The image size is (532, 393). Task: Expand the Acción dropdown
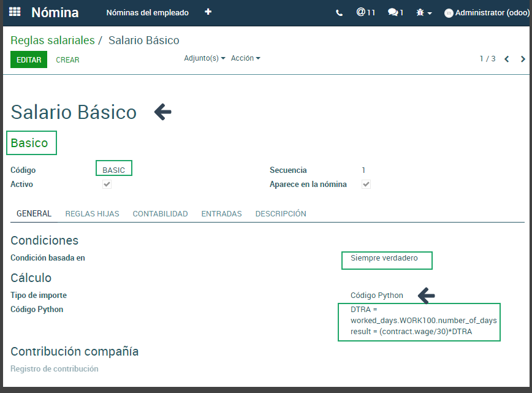tap(245, 58)
